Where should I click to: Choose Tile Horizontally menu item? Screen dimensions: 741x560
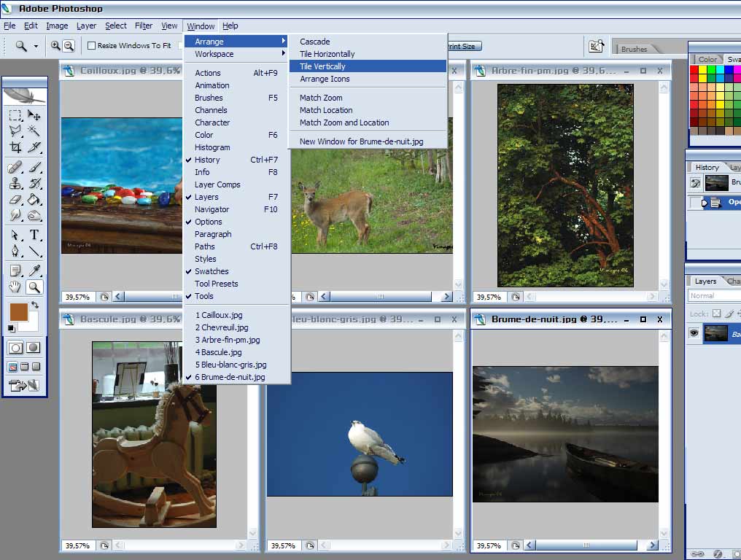368,54
